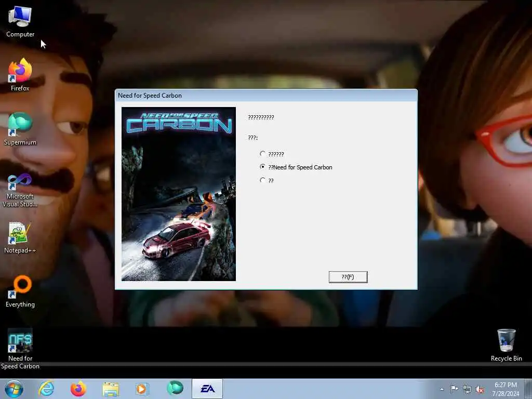Screen dimensions: 532x399
Task: Select the EA installer taskbar button
Action: [207, 389]
